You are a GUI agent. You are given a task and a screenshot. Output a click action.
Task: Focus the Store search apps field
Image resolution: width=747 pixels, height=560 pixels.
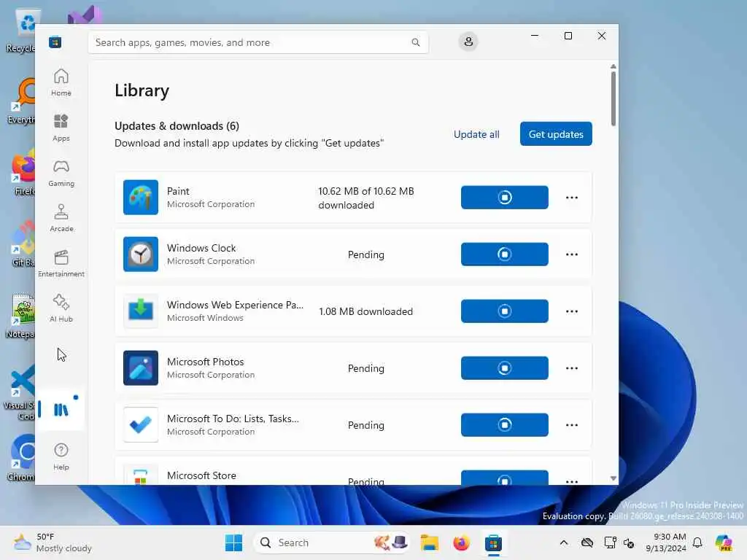coord(258,42)
